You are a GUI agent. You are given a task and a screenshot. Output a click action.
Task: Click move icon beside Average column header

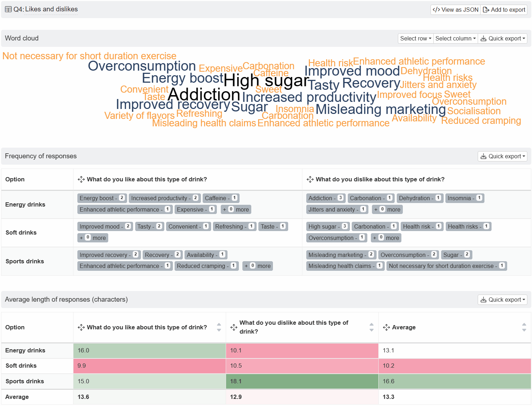tap(386, 327)
